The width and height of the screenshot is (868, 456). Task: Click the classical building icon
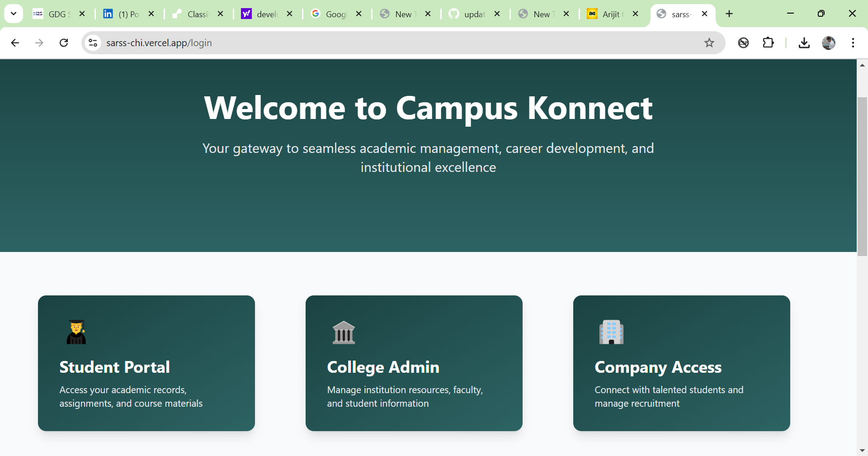point(344,332)
